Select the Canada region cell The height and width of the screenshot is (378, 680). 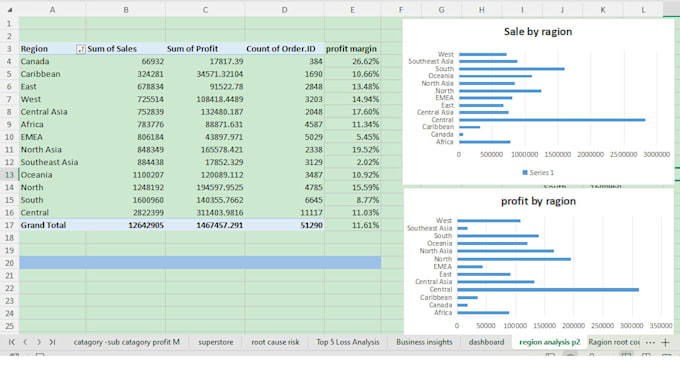52,61
